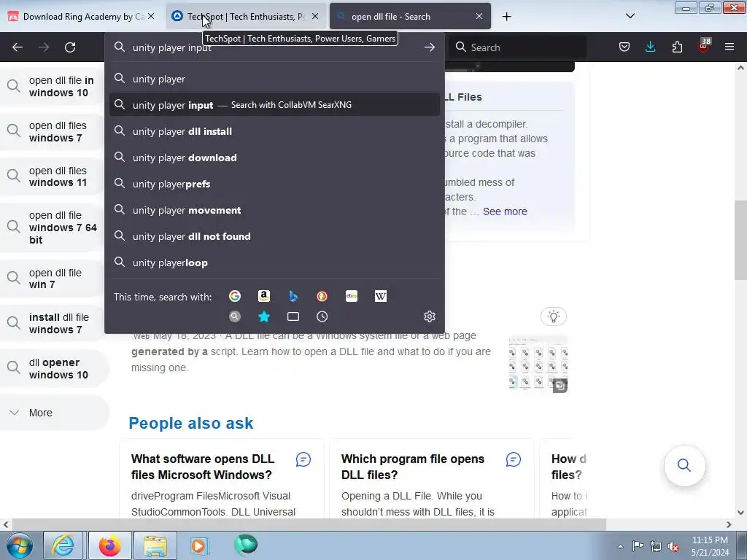Image resolution: width=747 pixels, height=560 pixels.
Task: Search this time with Google
Action: point(235,296)
